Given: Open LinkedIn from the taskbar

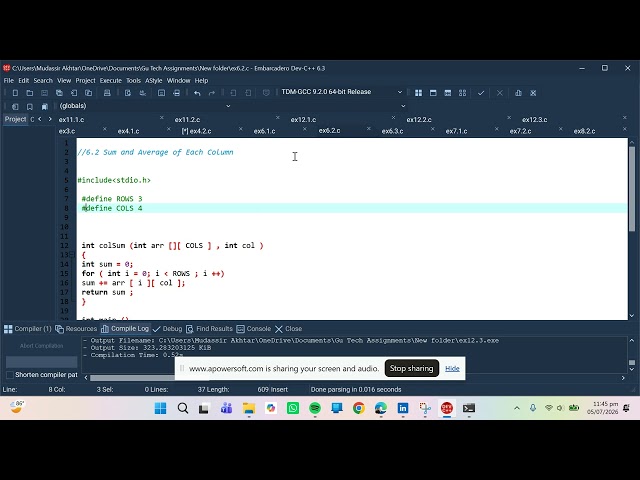Looking at the screenshot, I should click(x=403, y=408).
